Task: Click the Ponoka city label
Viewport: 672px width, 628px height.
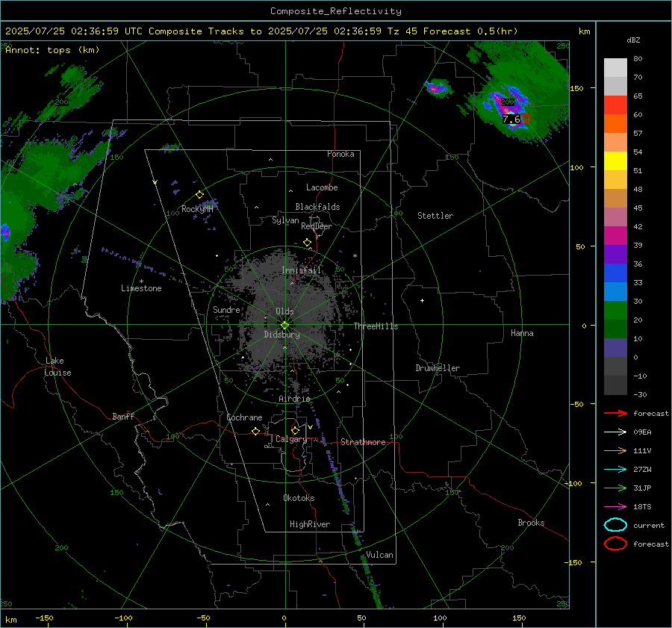Action: pos(340,154)
